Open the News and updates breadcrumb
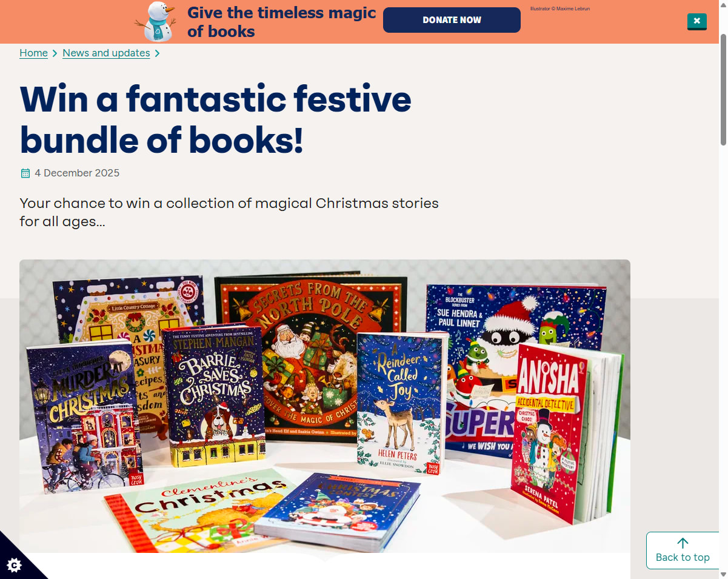The width and height of the screenshot is (728, 579). (x=106, y=53)
